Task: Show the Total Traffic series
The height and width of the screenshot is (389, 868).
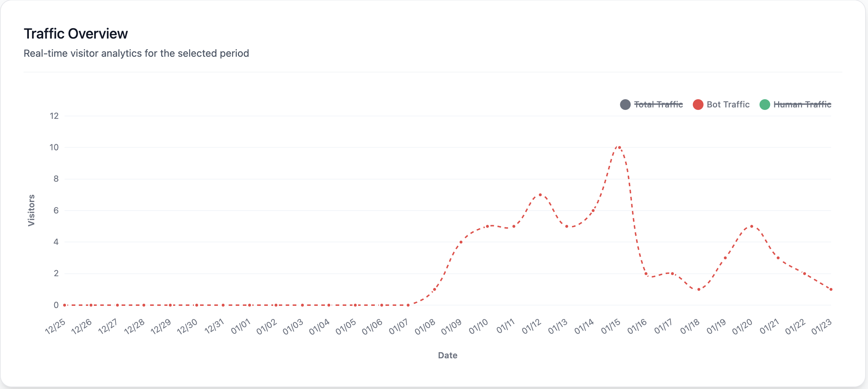Action: [658, 105]
